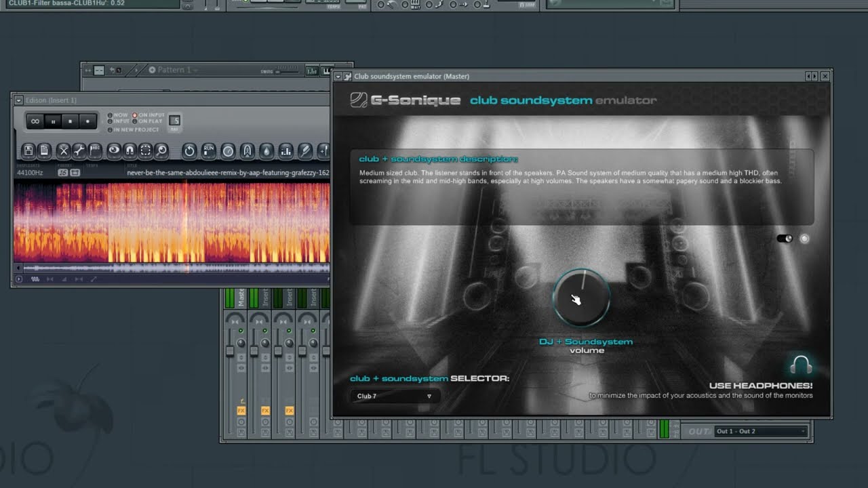This screenshot has height=488, width=868.
Task: Enable the magnet snap icon in Edison
Action: click(129, 150)
